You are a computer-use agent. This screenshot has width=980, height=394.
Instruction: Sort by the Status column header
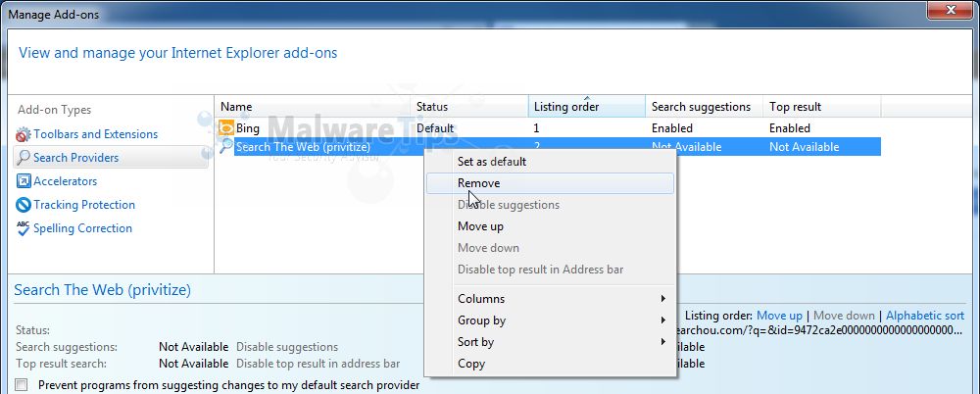[469, 107]
